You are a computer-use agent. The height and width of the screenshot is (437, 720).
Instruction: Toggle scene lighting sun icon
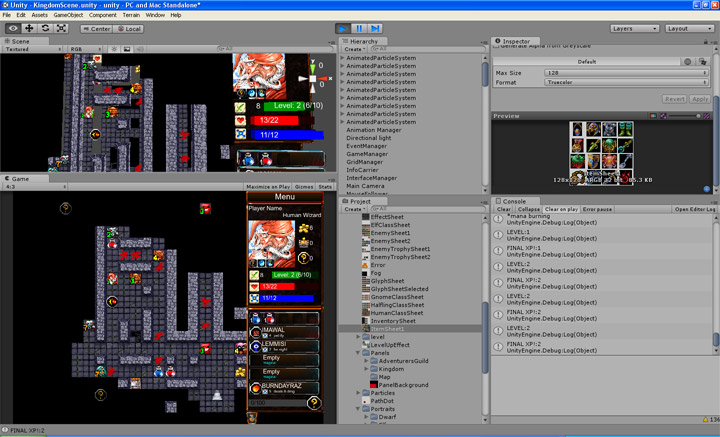[114, 49]
